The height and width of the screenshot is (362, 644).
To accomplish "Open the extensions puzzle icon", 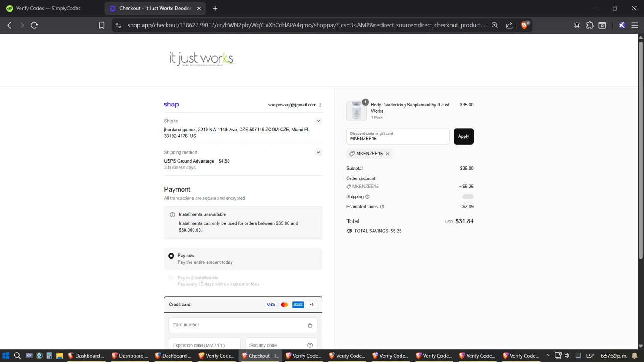I will [x=590, y=25].
